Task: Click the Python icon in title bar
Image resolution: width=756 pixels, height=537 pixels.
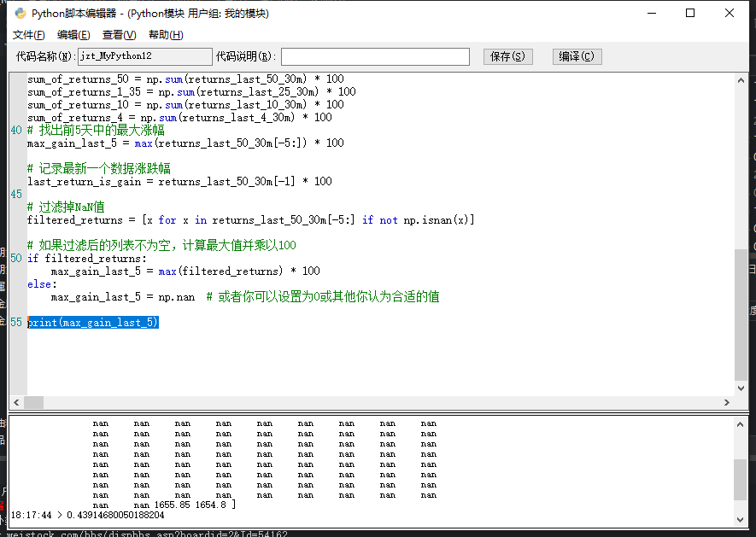Action: pos(21,13)
